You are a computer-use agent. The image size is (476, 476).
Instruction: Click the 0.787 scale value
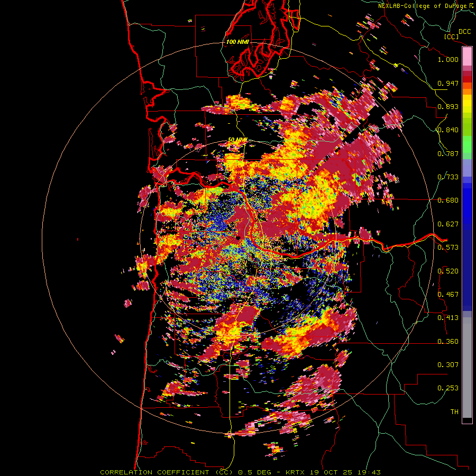coord(448,153)
